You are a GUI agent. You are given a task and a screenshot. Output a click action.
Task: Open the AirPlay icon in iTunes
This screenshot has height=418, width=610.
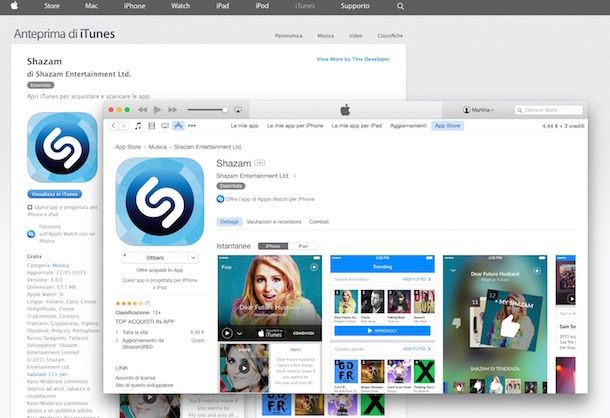click(x=238, y=110)
